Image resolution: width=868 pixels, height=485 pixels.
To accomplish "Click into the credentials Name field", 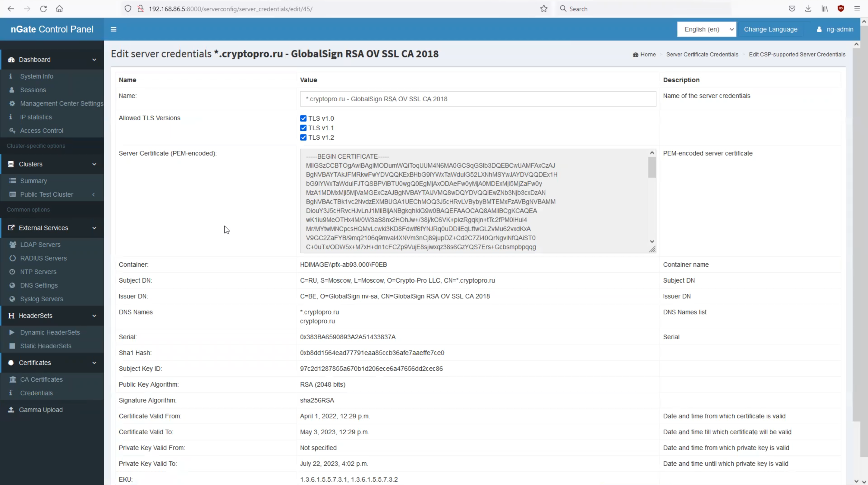I will tap(477, 99).
